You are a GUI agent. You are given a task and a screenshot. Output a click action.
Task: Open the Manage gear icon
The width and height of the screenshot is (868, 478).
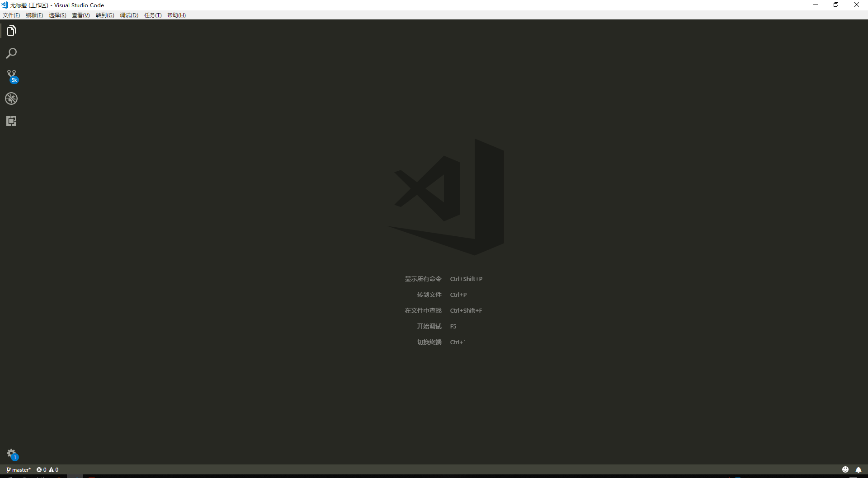pyautogui.click(x=12, y=454)
